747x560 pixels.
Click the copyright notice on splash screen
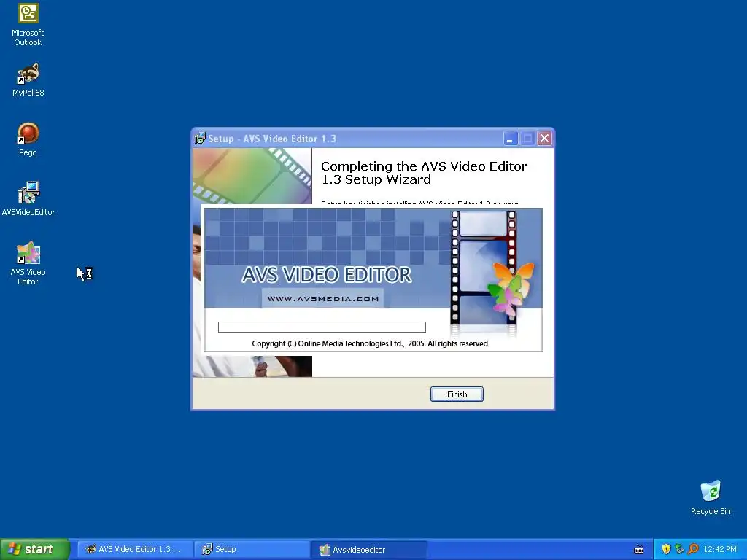(x=370, y=343)
